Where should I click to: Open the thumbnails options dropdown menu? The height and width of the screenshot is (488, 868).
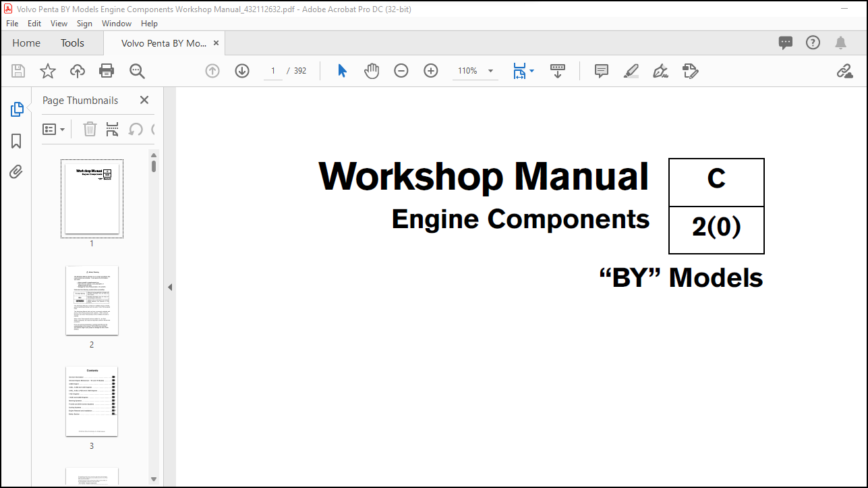pos(54,129)
